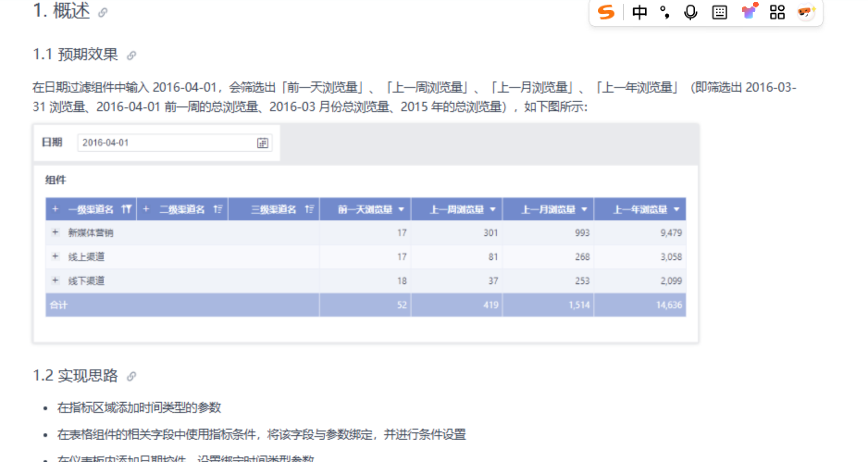Sort the 二级渠道名 column
The image size is (868, 462).
click(218, 209)
